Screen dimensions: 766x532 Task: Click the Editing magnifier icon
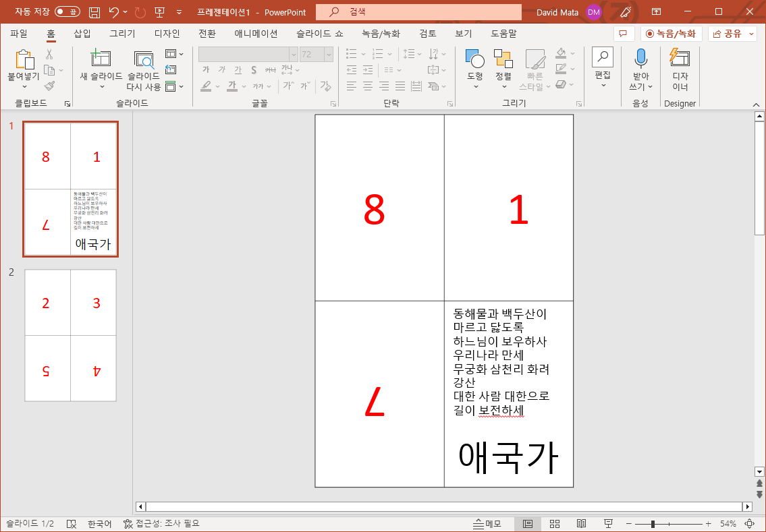[603, 57]
